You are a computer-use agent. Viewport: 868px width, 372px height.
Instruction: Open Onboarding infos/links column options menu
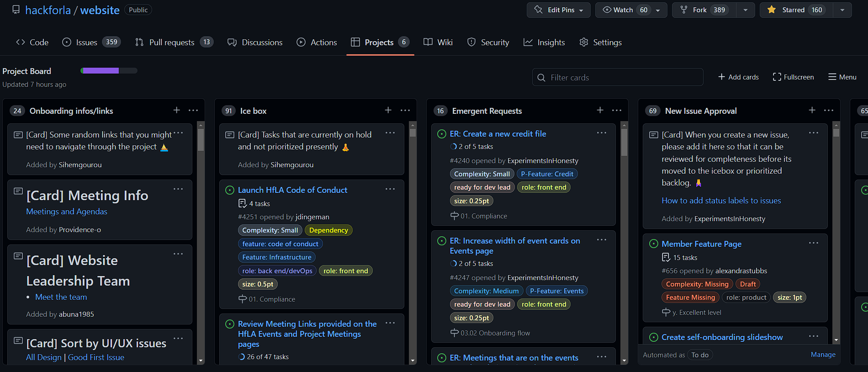coord(193,110)
